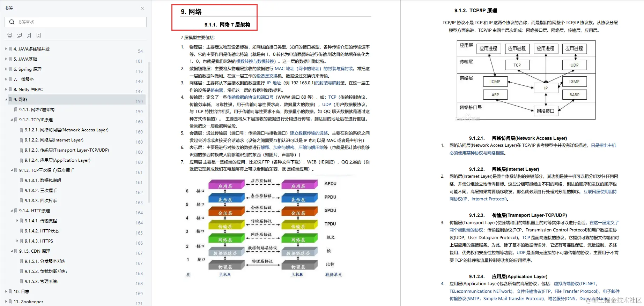
Task: Click heading 9.1.2.1. 网络访问层(Network Access Layer)
Action: click(x=518, y=138)
